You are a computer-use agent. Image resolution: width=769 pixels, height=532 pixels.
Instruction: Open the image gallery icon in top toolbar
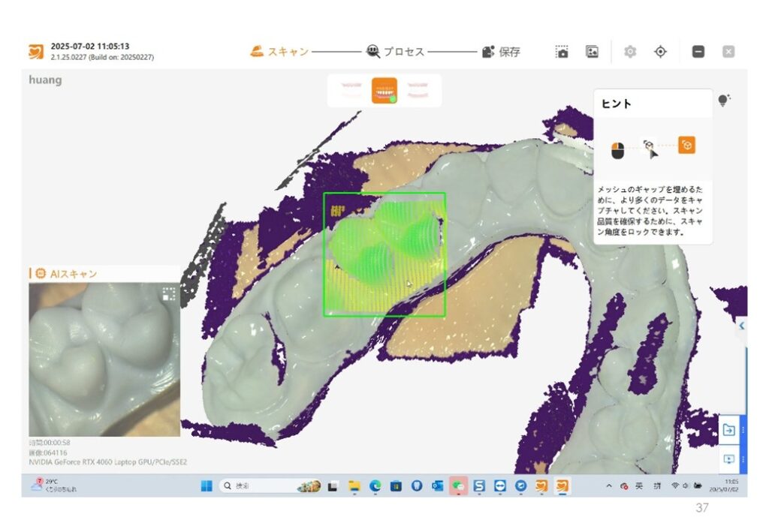point(593,52)
